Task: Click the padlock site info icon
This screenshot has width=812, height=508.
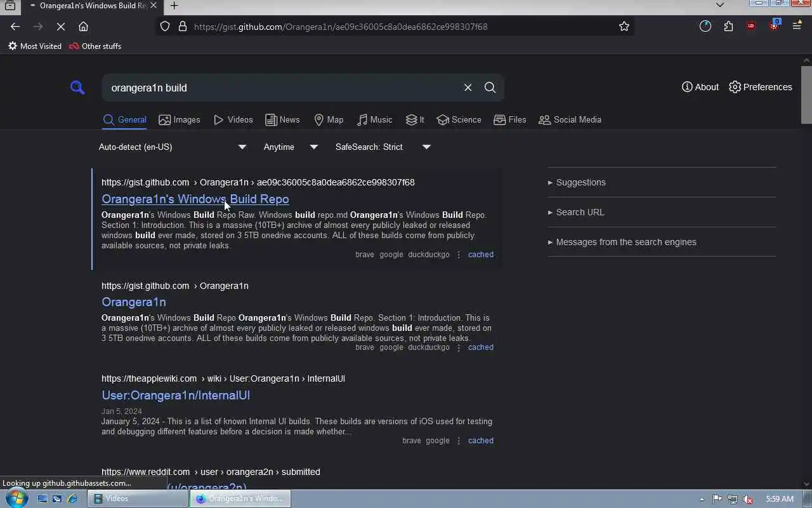Action: (183, 27)
